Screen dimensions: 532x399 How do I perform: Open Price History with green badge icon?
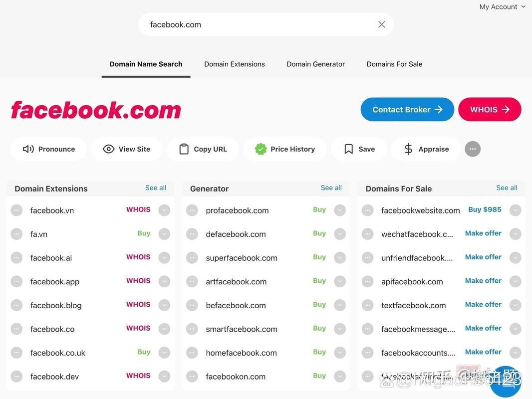coord(261,149)
